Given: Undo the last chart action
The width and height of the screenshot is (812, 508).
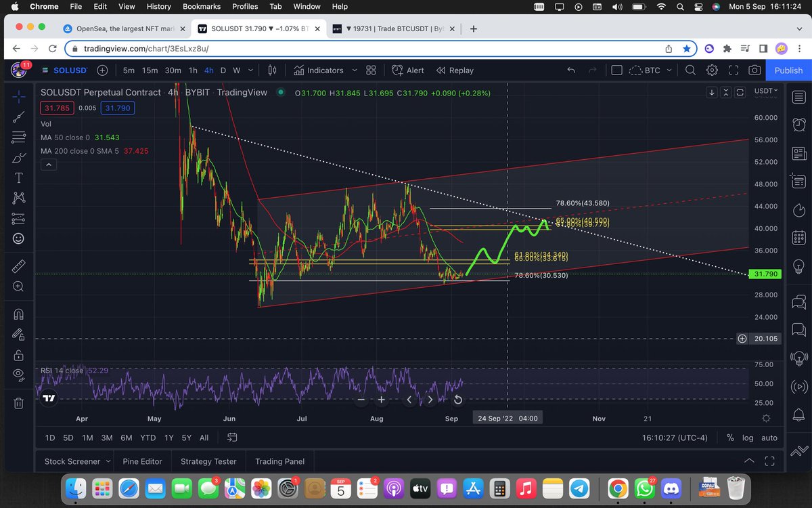Looking at the screenshot, I should 572,70.
